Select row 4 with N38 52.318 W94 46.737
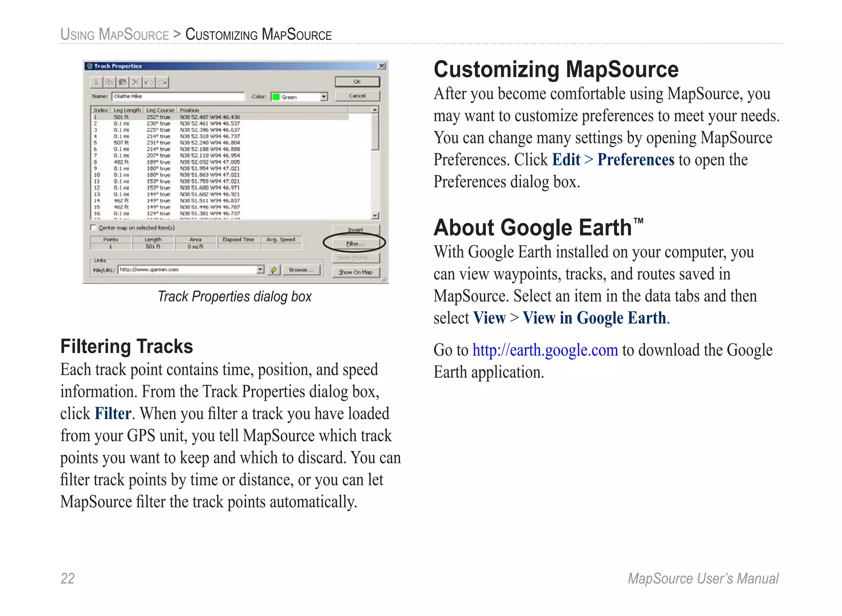The image size is (842, 616). (x=220, y=136)
